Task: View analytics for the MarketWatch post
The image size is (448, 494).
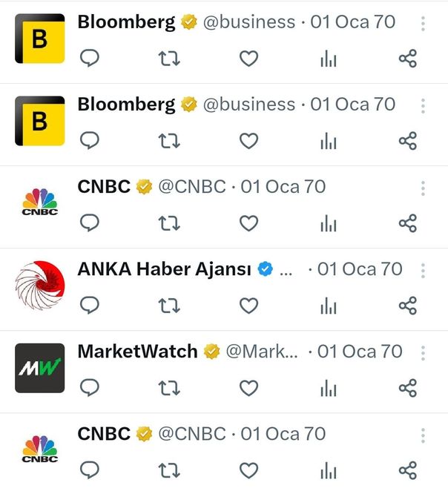Action: click(328, 387)
